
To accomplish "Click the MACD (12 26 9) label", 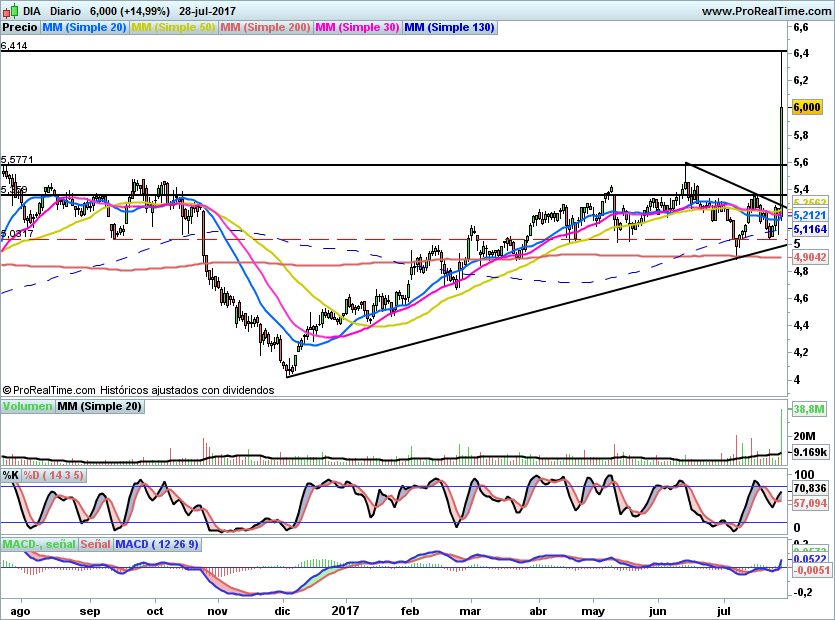I will [157, 544].
